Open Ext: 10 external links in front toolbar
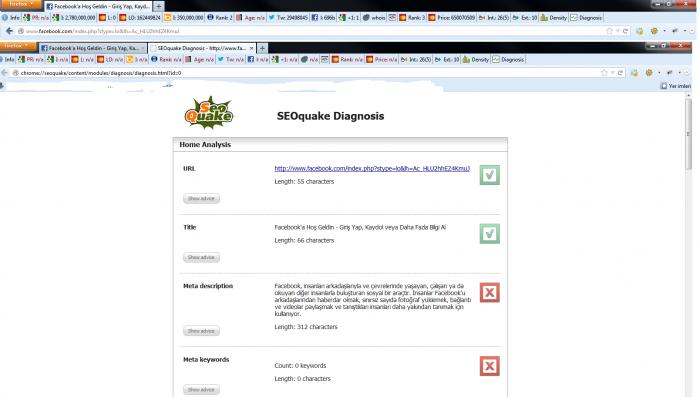The image size is (700, 397). point(447,59)
